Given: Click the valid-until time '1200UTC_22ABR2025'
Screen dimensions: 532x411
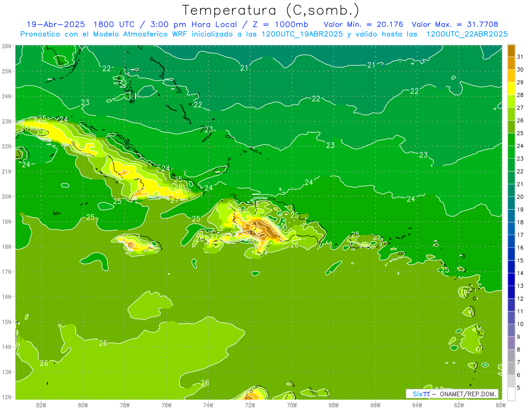Looking at the screenshot, I should coord(466,34).
